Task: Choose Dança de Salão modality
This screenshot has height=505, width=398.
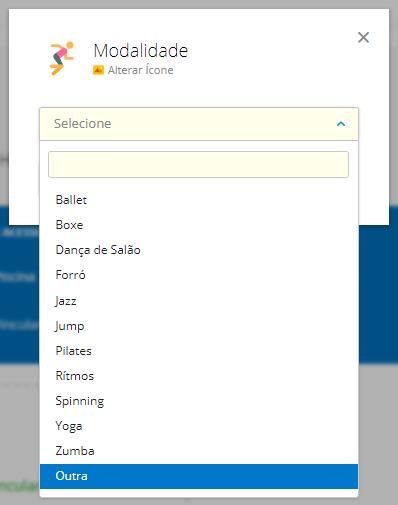Action: [199, 250]
